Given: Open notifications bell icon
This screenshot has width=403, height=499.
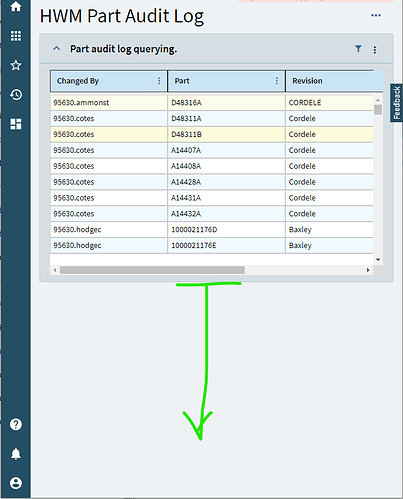Looking at the screenshot, I should [x=16, y=454].
